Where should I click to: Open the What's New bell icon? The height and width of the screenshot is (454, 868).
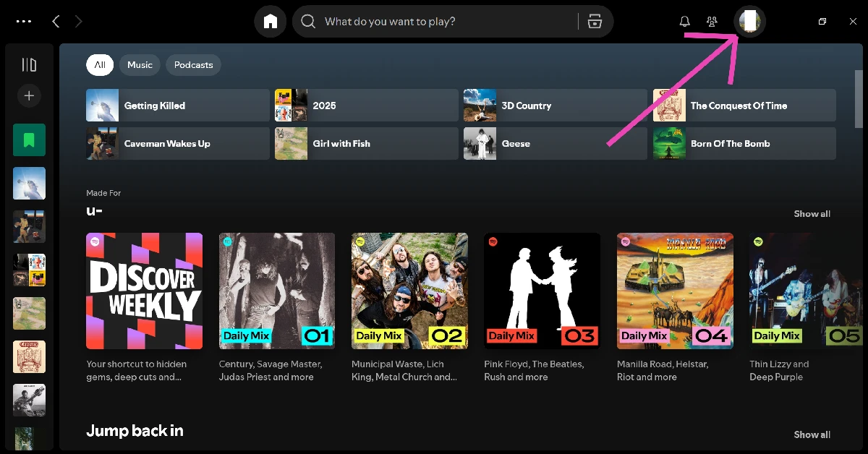(684, 22)
